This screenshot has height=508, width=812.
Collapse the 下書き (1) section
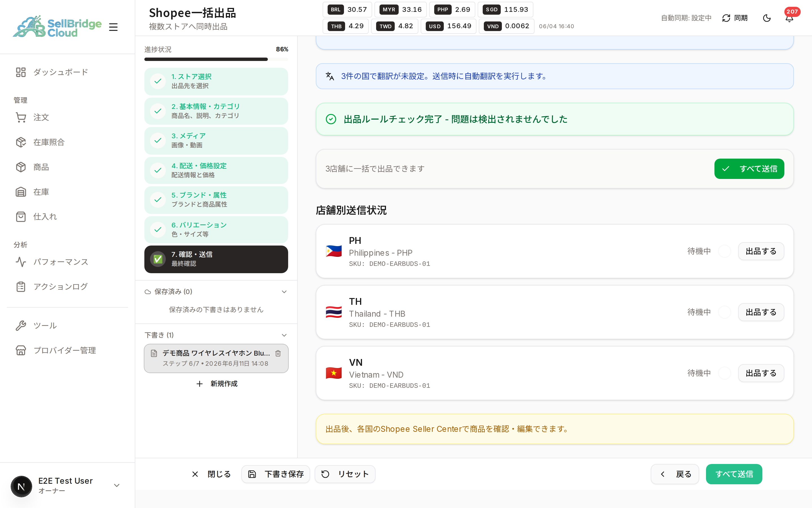(x=216, y=335)
